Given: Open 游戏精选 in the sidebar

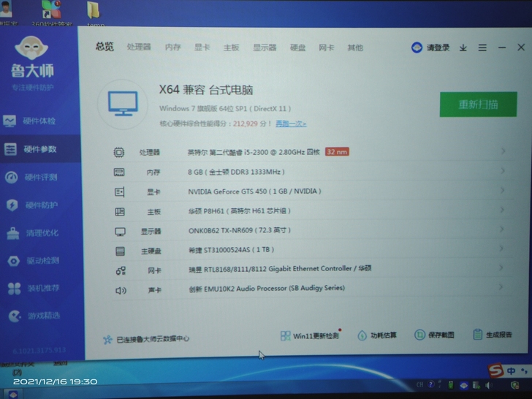Looking at the screenshot, I should pyautogui.click(x=34, y=316).
